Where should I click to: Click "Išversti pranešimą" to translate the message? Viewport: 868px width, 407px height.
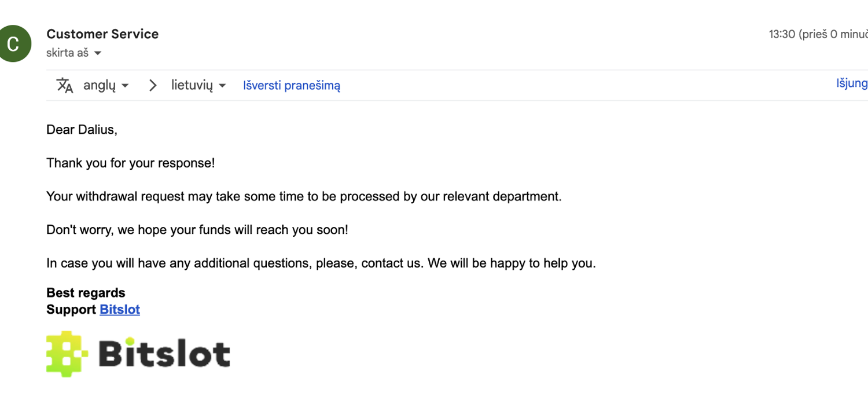[x=292, y=86]
